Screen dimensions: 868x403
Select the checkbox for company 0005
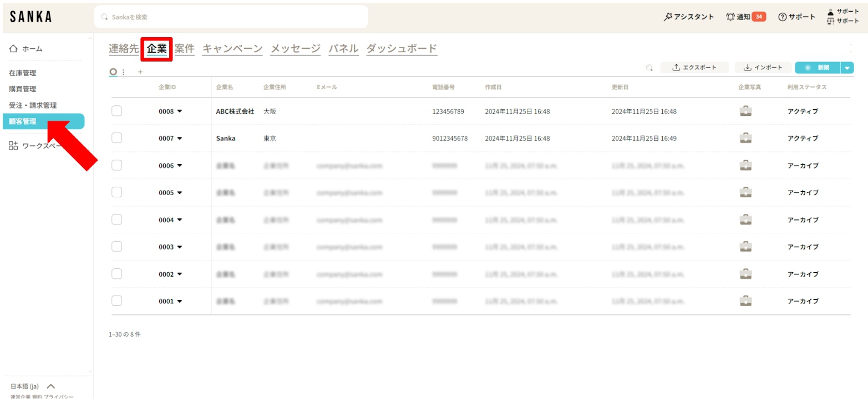coord(116,192)
